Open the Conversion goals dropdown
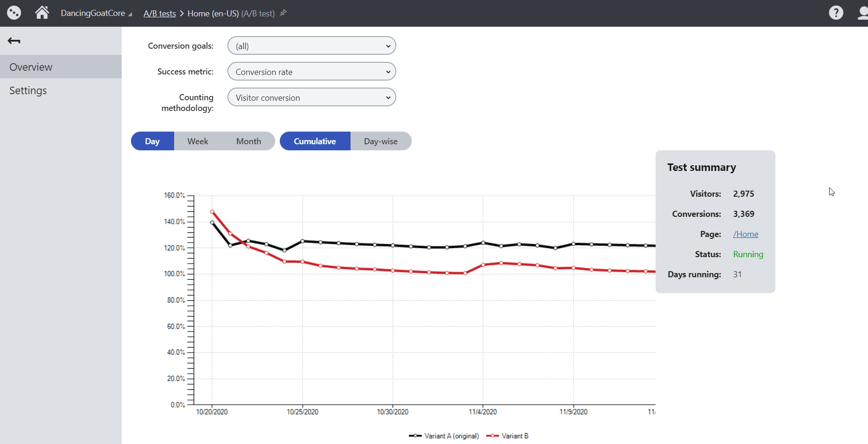The width and height of the screenshot is (868, 444). (x=312, y=46)
